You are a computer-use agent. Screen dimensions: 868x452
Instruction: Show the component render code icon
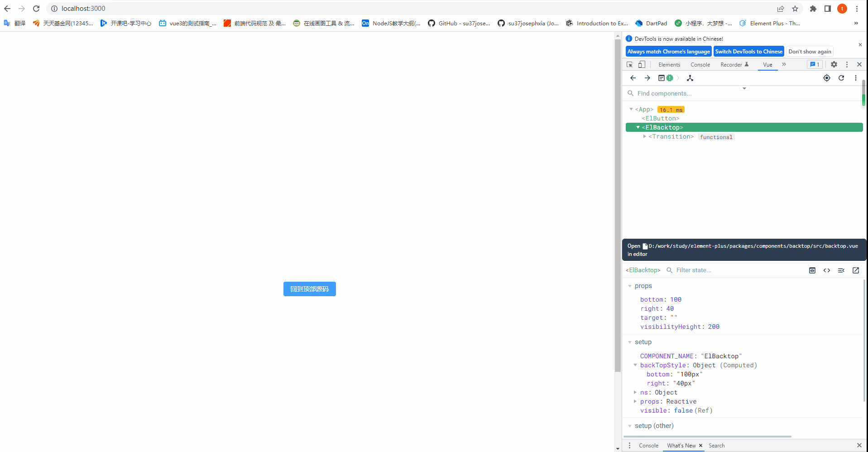[x=827, y=270]
